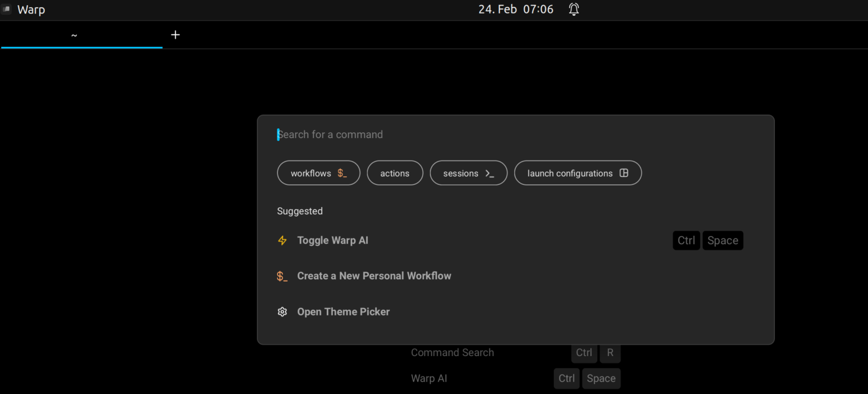Screen dimensions: 868x394
Task: Switch to the ~ terminal tab
Action: point(73,34)
